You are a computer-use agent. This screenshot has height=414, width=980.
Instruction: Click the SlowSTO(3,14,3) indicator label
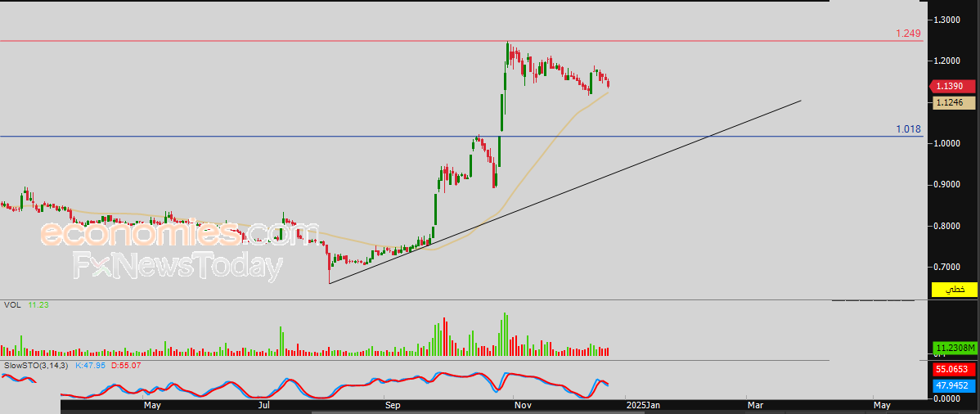click(36, 365)
